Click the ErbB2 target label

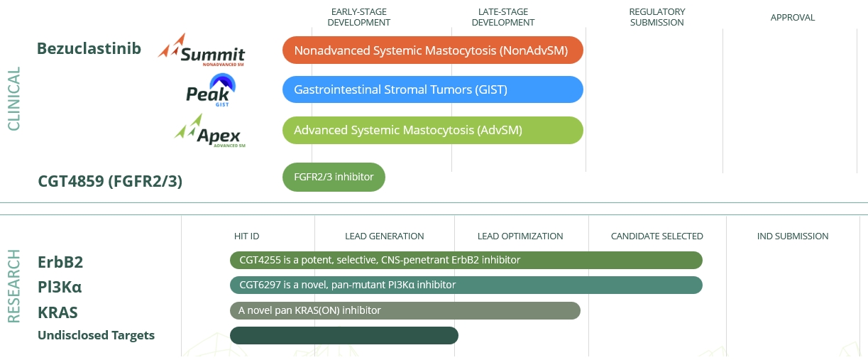tap(60, 262)
